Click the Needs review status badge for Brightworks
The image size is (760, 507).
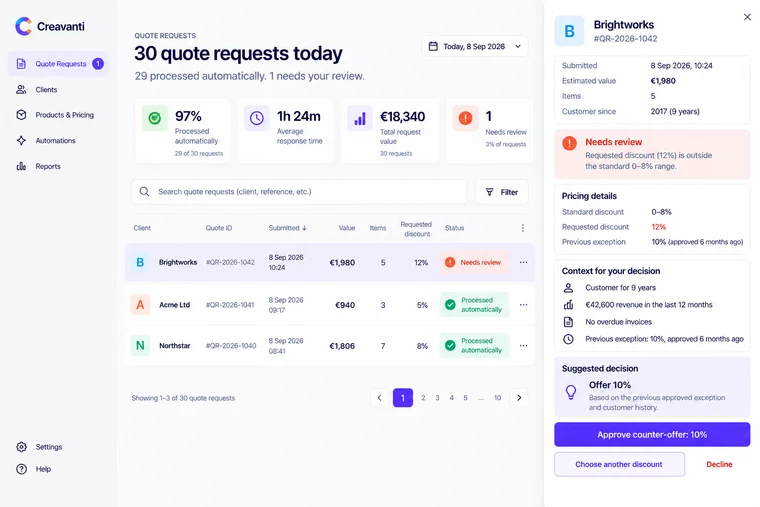coord(475,262)
